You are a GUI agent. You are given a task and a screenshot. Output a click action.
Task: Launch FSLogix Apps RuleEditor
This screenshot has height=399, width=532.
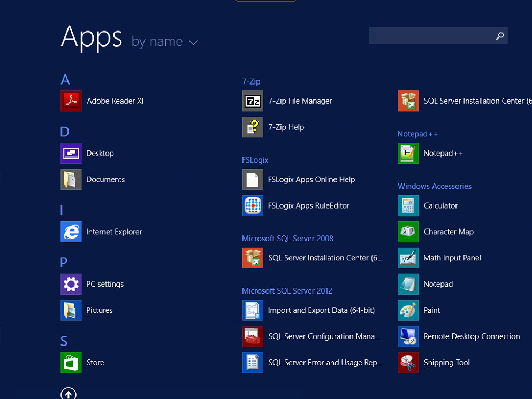(296, 206)
